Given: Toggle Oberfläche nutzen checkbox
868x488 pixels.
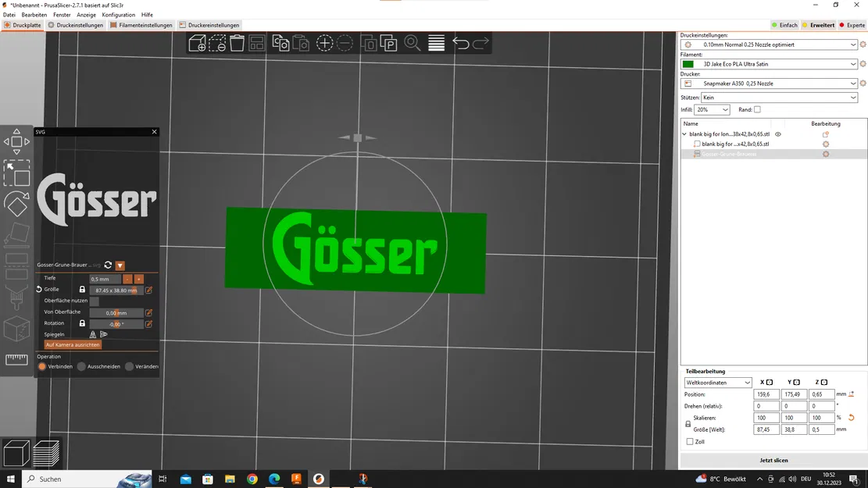Looking at the screenshot, I should pyautogui.click(x=94, y=301).
